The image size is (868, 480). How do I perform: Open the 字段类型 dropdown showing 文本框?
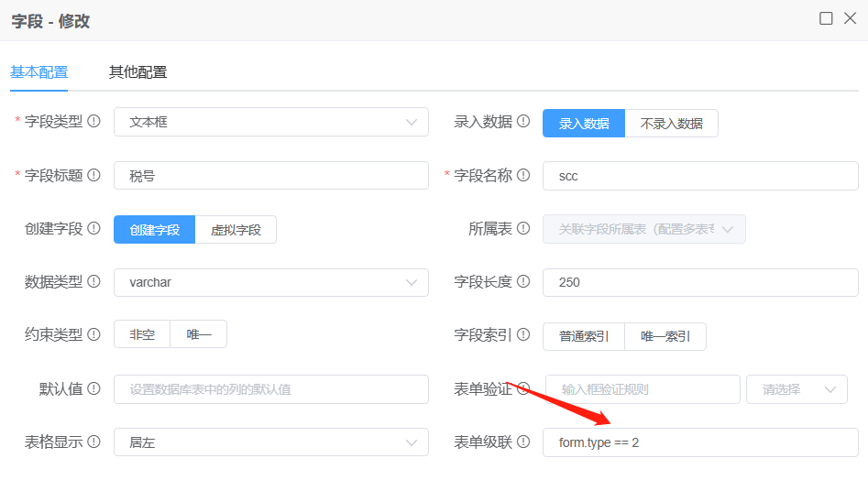(270, 122)
